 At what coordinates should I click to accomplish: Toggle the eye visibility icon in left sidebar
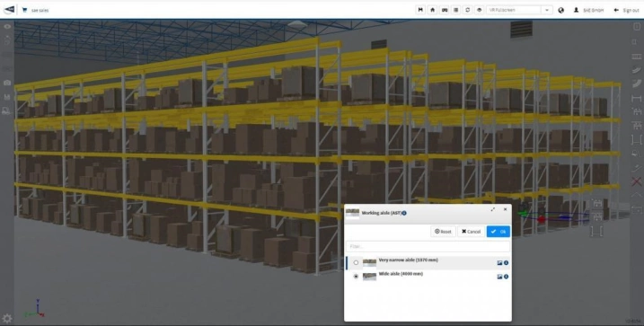point(7,27)
